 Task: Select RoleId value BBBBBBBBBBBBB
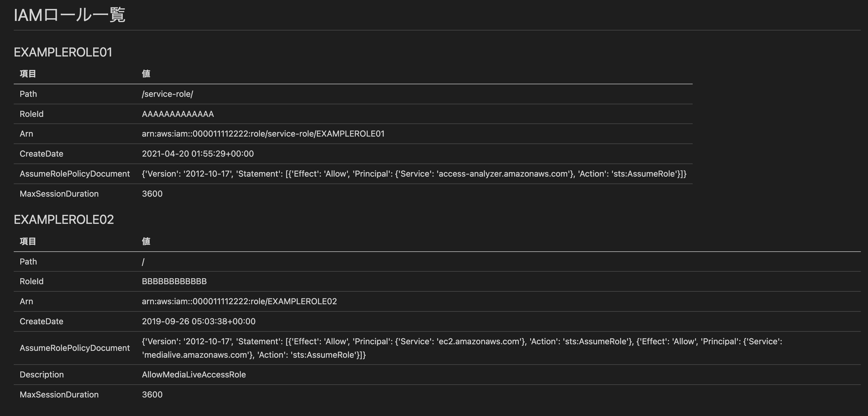pos(174,281)
